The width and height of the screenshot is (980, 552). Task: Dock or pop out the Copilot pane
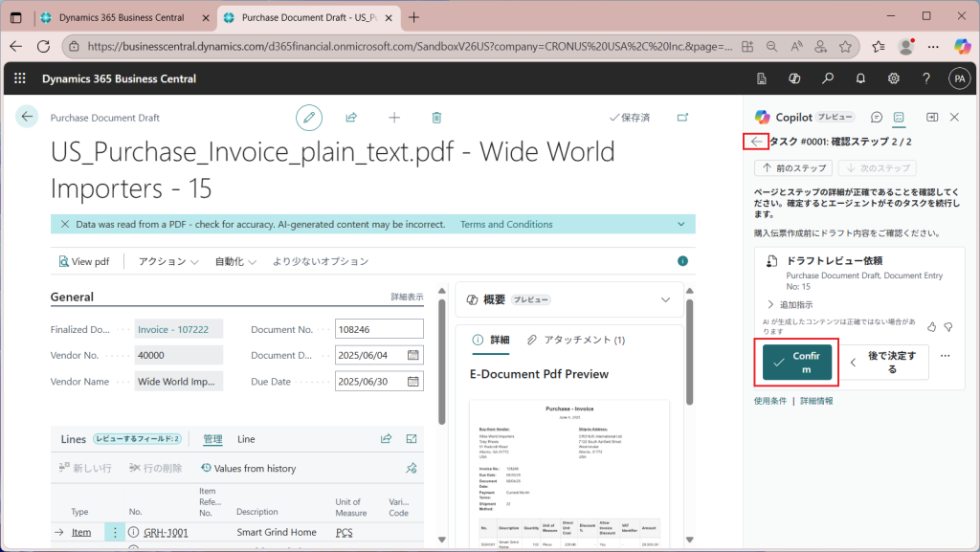coord(932,117)
